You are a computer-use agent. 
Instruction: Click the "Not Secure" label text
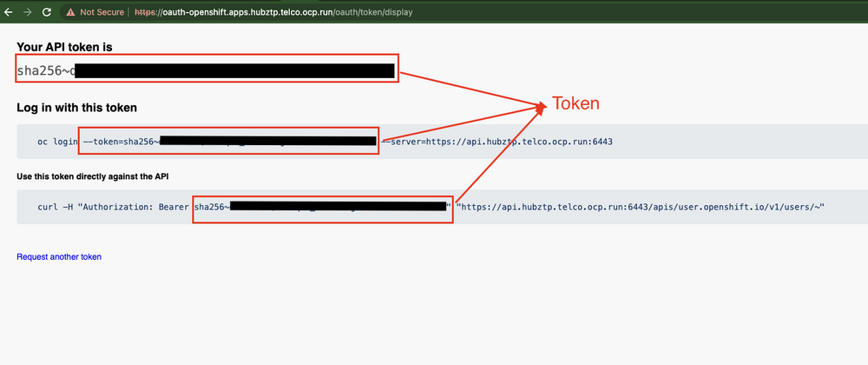click(102, 13)
